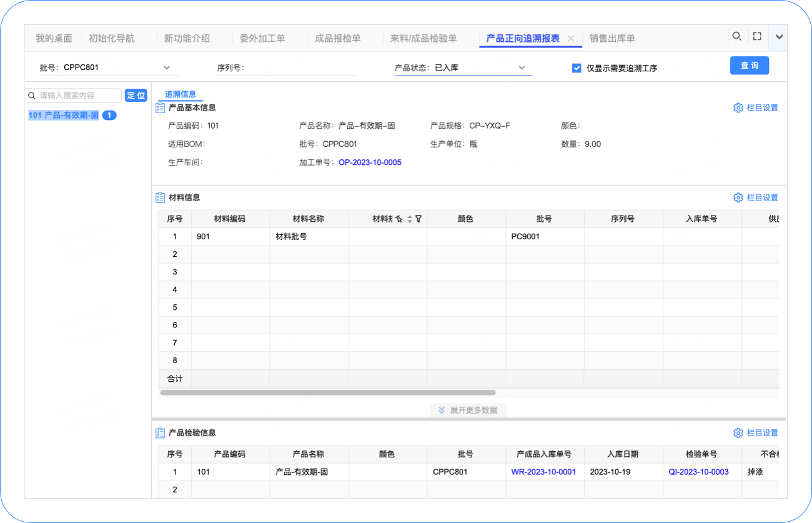Screen dimensions: 812x523
Task: Open column settings gear for 产品基本信息
Action: pos(738,108)
